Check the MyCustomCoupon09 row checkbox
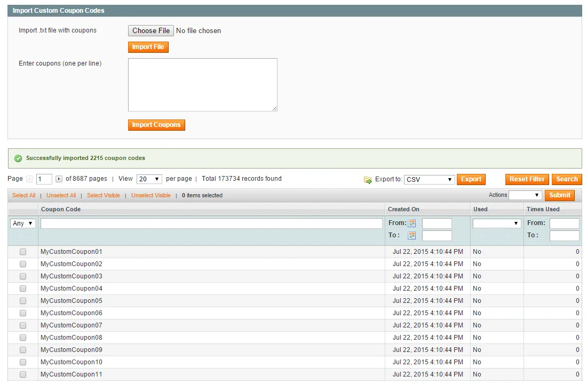Screen dimensions: 587x392 23,350
